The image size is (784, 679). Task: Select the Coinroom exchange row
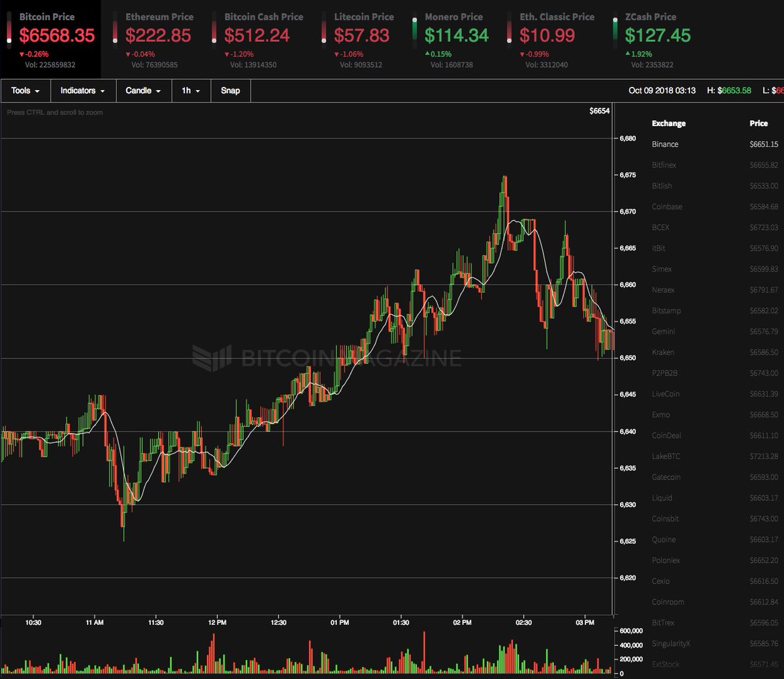(x=715, y=602)
